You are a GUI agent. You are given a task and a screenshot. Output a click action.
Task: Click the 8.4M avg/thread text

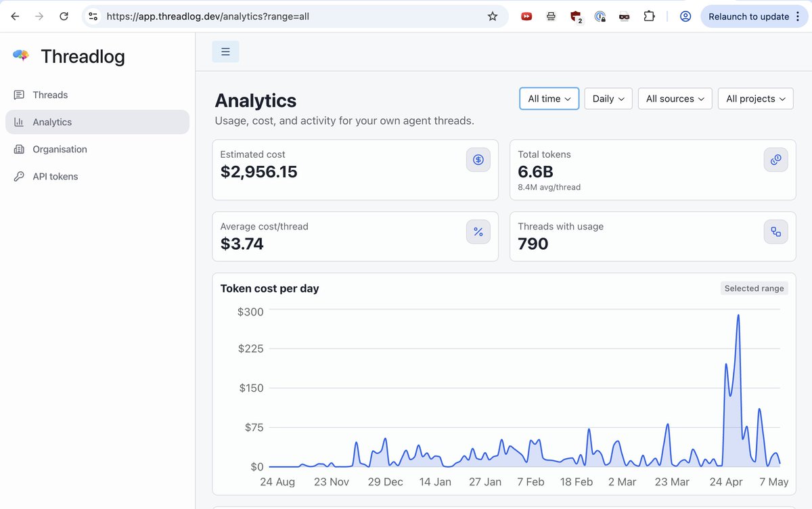tap(549, 187)
